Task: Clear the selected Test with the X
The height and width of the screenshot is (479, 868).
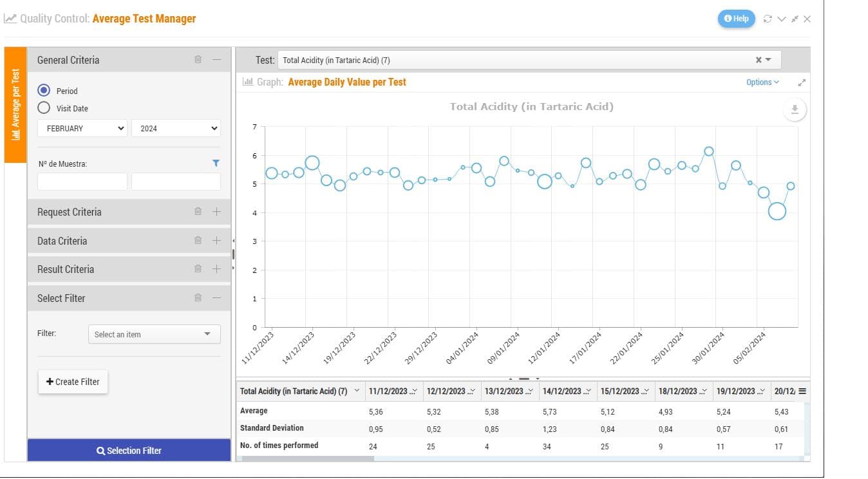Action: pyautogui.click(x=759, y=60)
